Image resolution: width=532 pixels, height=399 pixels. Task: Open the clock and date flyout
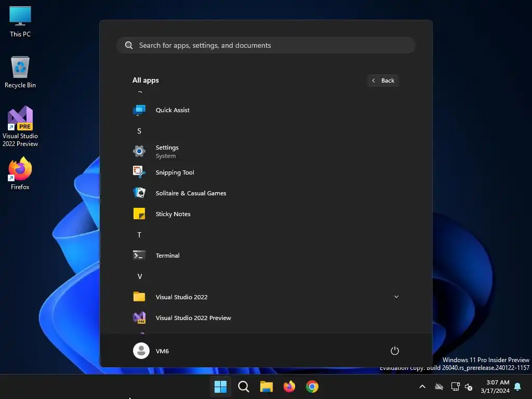pyautogui.click(x=495, y=387)
